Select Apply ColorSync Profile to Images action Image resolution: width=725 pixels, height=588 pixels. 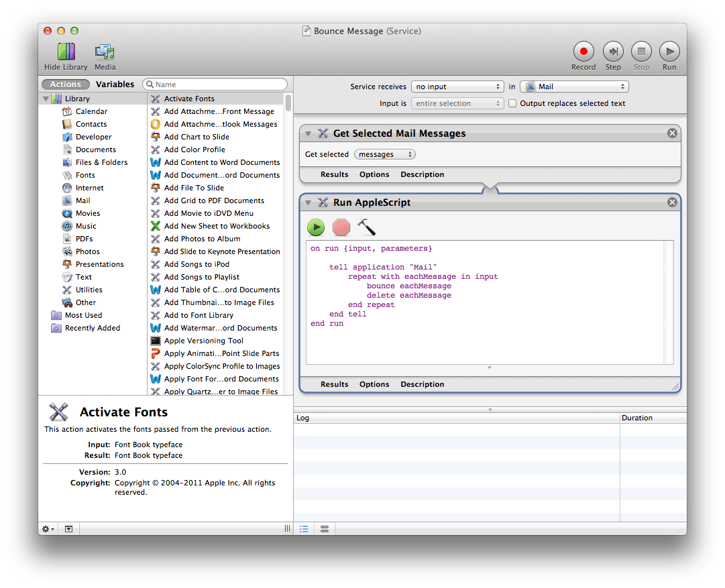[216, 366]
